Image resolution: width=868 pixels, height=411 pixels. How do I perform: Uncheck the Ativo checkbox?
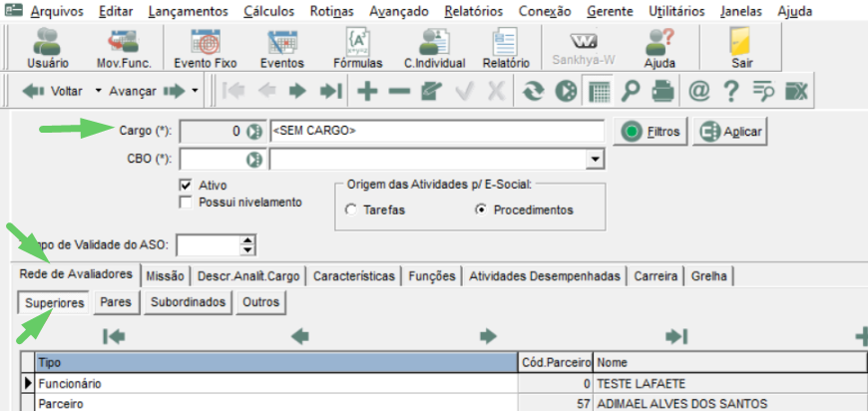pos(186,186)
